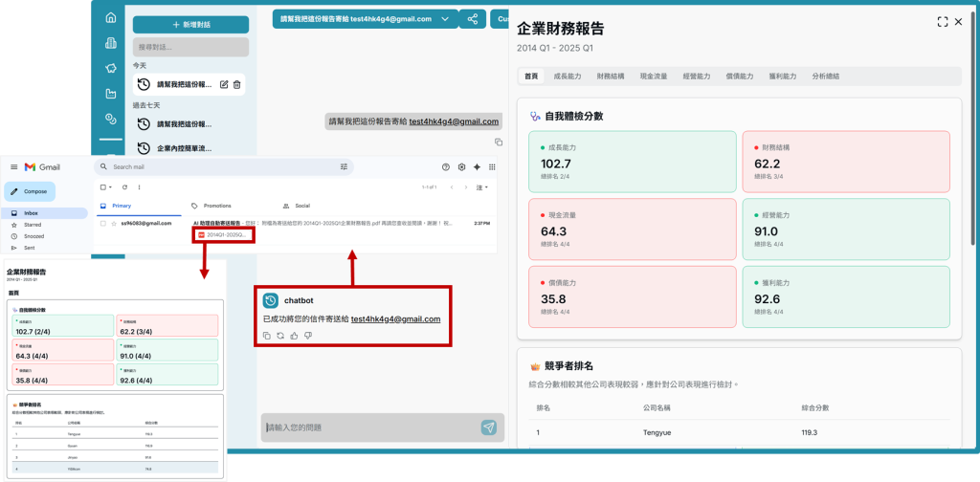980x482 pixels.
Task: Open Gmail search filter options
Action: pyautogui.click(x=344, y=166)
